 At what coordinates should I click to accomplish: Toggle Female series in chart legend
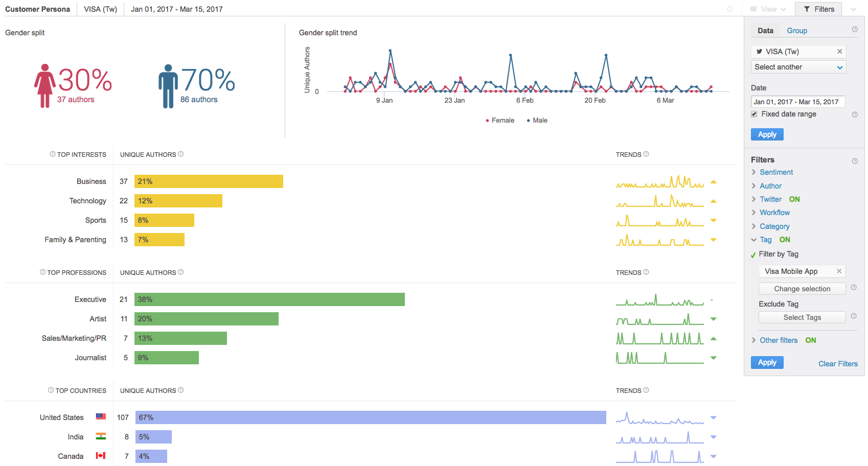pyautogui.click(x=500, y=121)
